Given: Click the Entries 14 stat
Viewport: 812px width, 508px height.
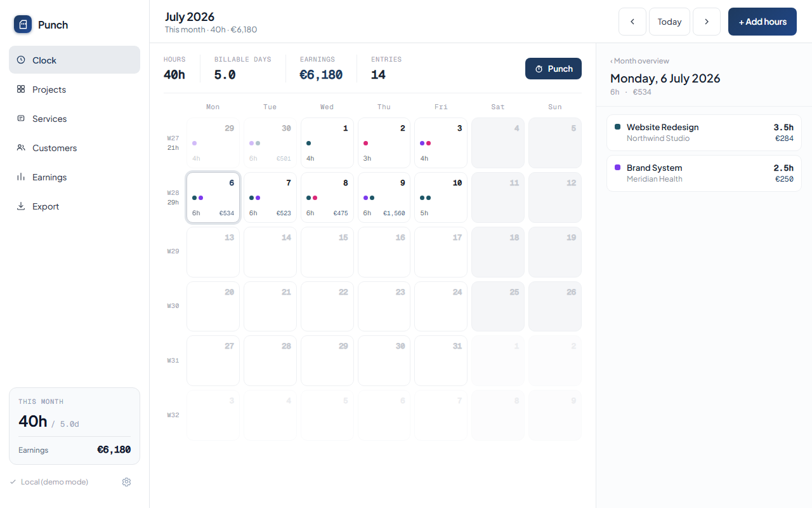Looking at the screenshot, I should coord(386,69).
